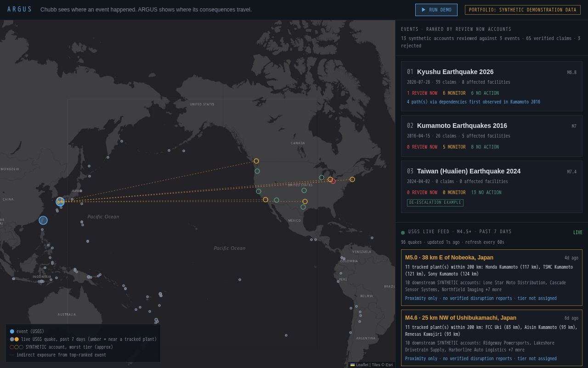Open the M4.6 25 km NW of Ushibukamachi card
This screenshot has height=368, width=588.
pyautogui.click(x=492, y=338)
